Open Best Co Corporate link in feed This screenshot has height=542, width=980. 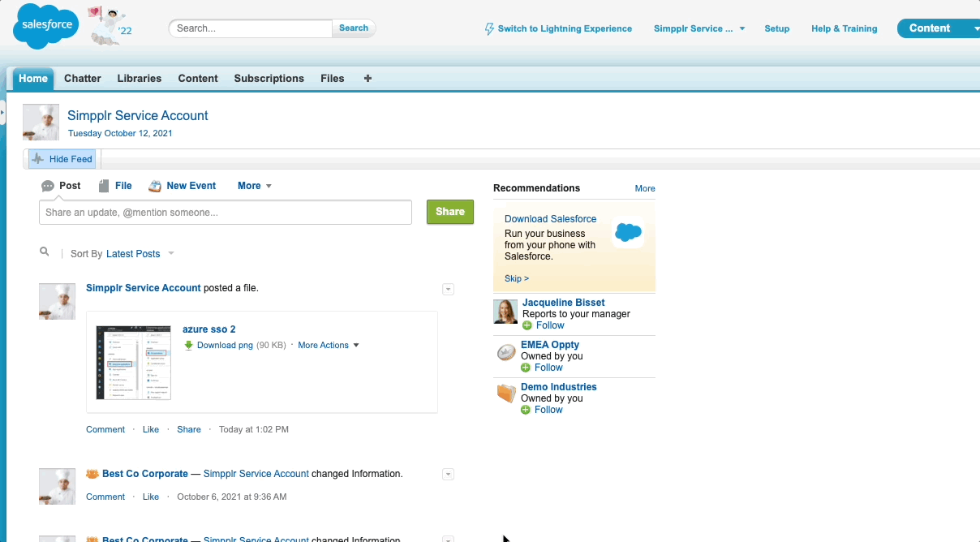(145, 474)
